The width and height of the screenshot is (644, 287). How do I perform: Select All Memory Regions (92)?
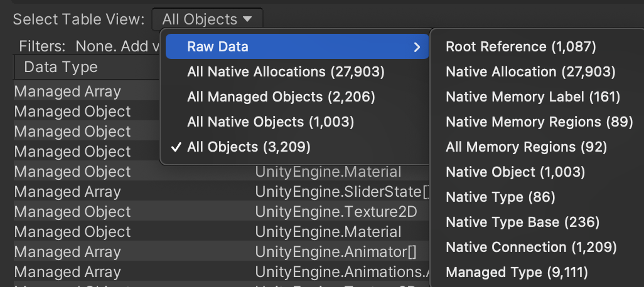(x=525, y=147)
